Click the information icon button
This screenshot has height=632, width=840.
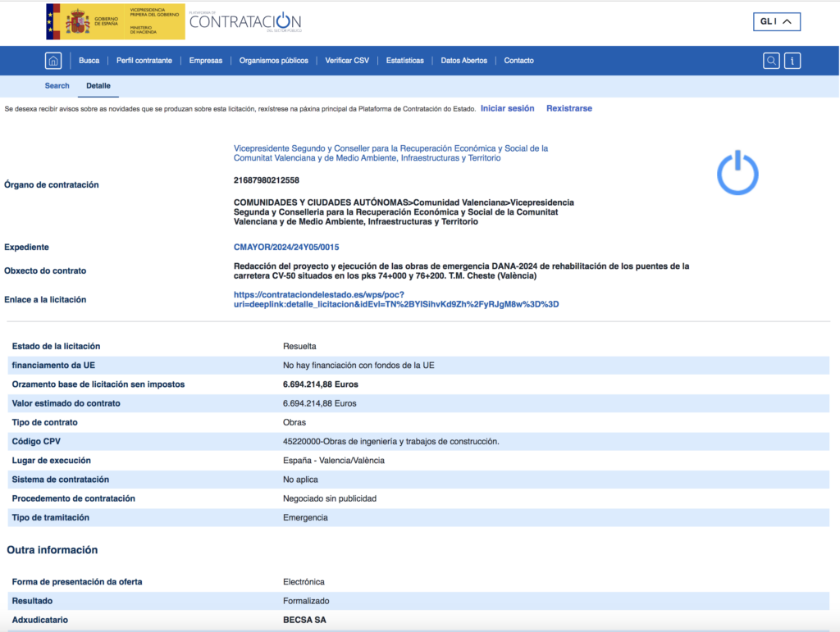(x=792, y=61)
